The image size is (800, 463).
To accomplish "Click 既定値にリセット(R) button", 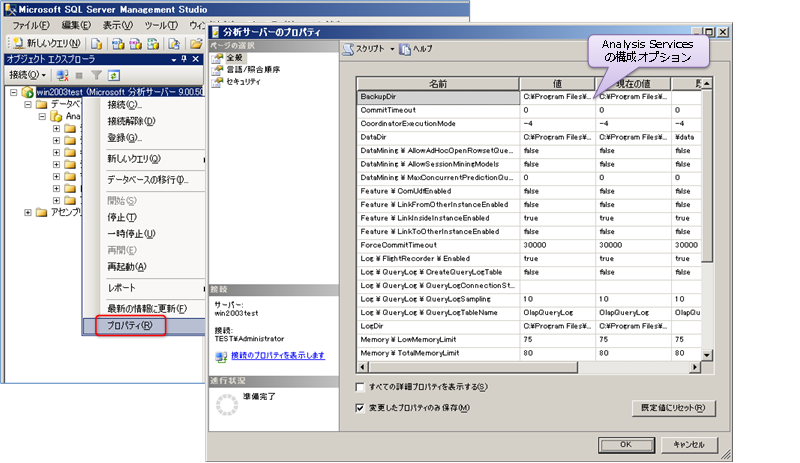I will tap(673, 408).
